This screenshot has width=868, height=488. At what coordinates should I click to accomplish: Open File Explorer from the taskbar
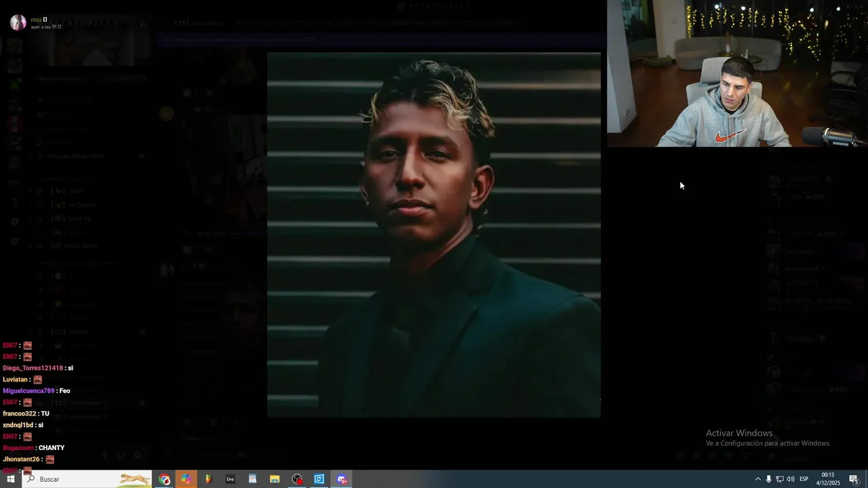(275, 479)
